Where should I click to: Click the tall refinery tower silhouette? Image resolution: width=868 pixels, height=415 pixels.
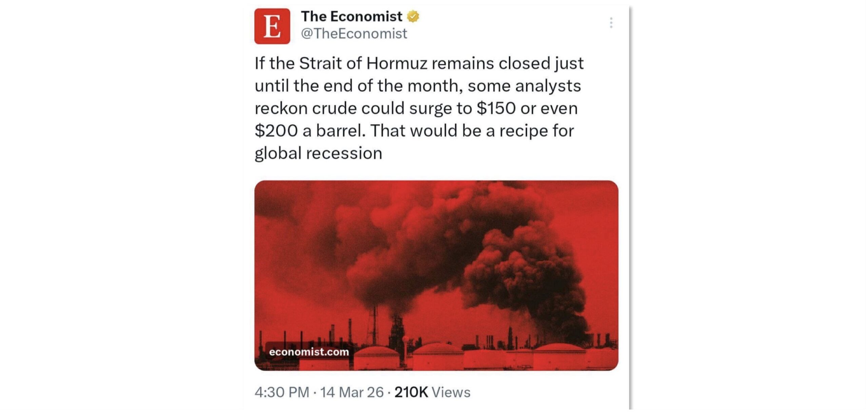point(375,325)
